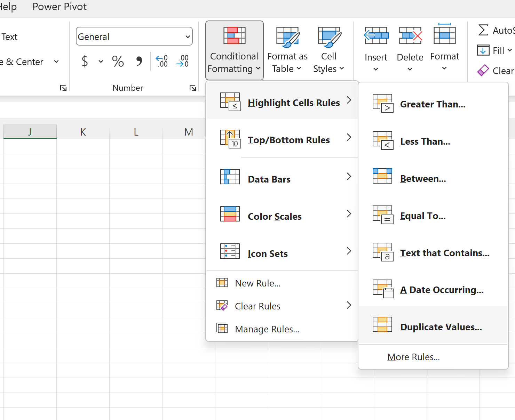Apply Comma Style formatting
This screenshot has width=515, height=420.
pyautogui.click(x=139, y=62)
